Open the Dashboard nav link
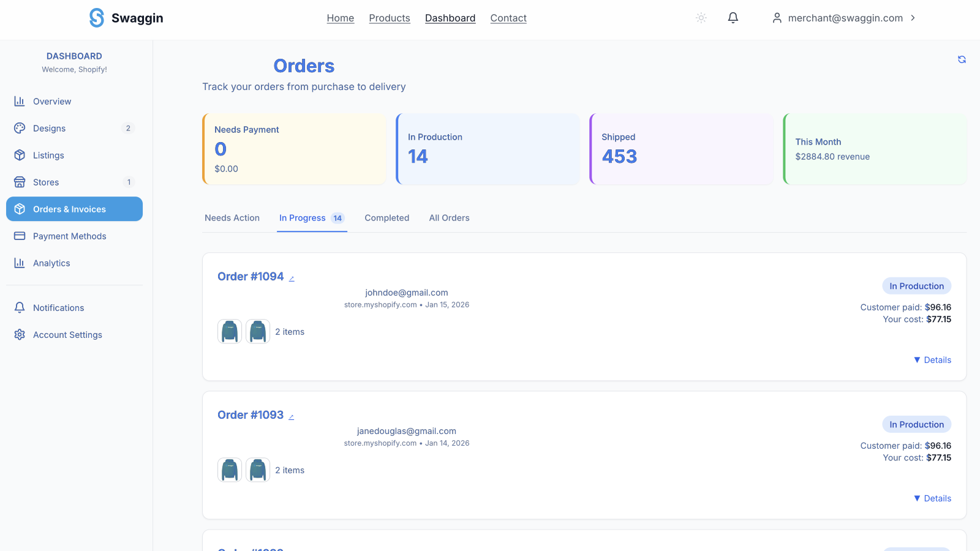Viewport: 980px width, 551px height. [450, 18]
